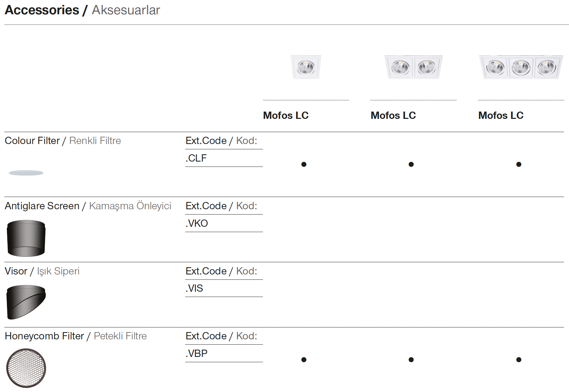This screenshot has height=392, width=569.
Task: Click the Colour Filter dot for triple-lamp Mofos
Action: coord(519,164)
